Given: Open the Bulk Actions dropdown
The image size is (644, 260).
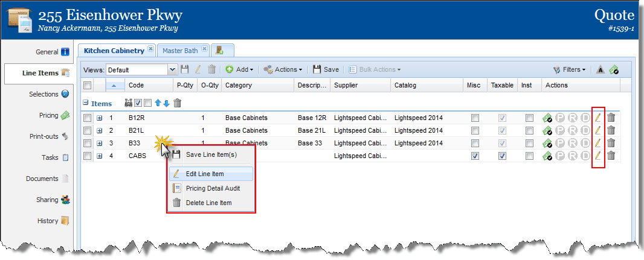Looking at the screenshot, I should click(375, 70).
